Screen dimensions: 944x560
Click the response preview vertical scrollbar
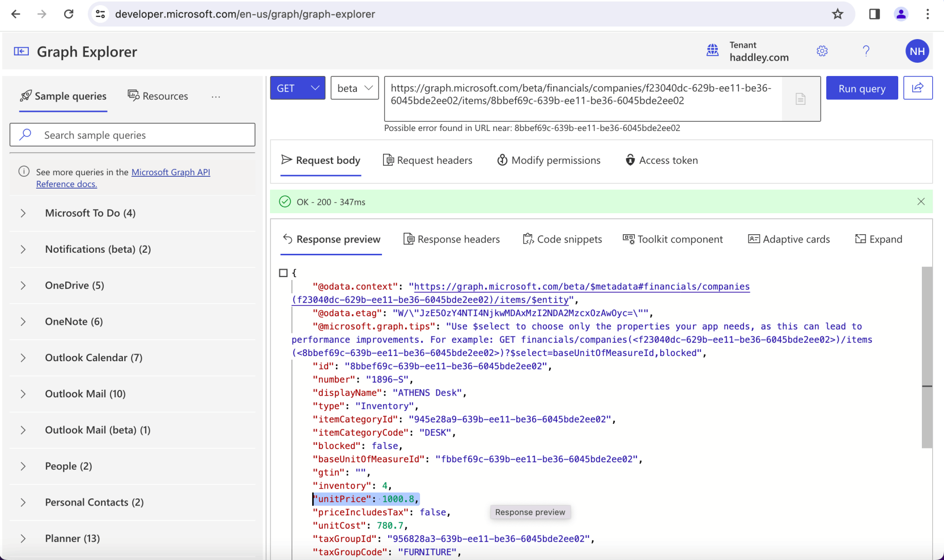(927, 357)
